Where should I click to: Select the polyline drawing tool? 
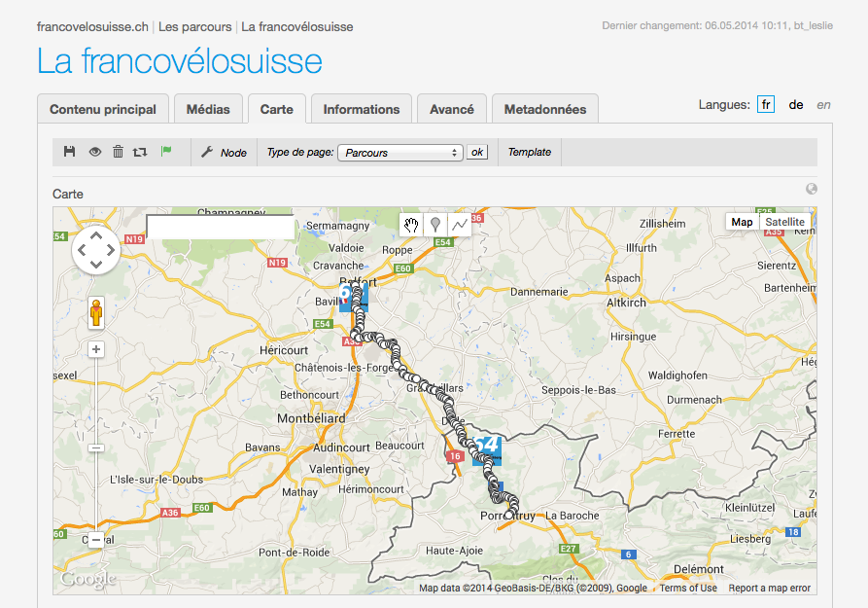[459, 225]
